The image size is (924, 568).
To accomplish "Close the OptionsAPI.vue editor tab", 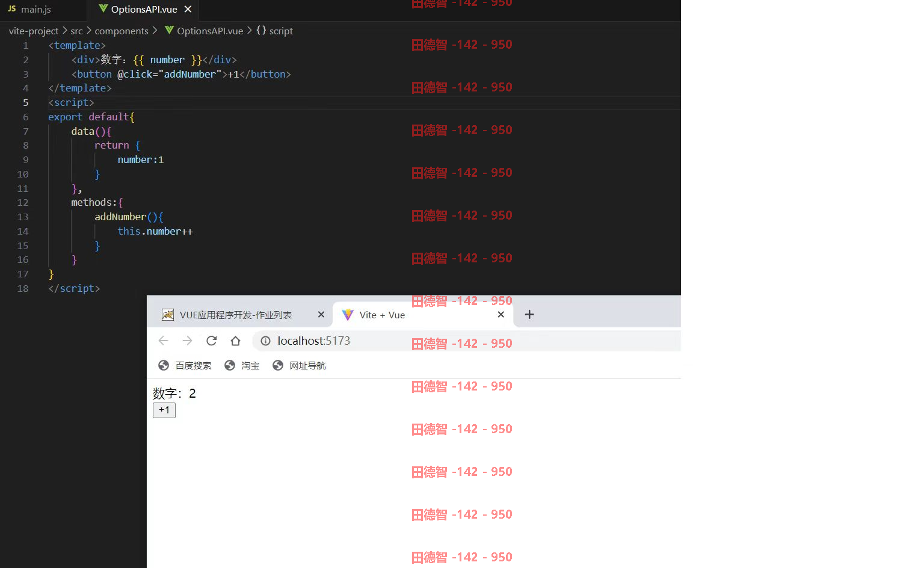I will (188, 10).
